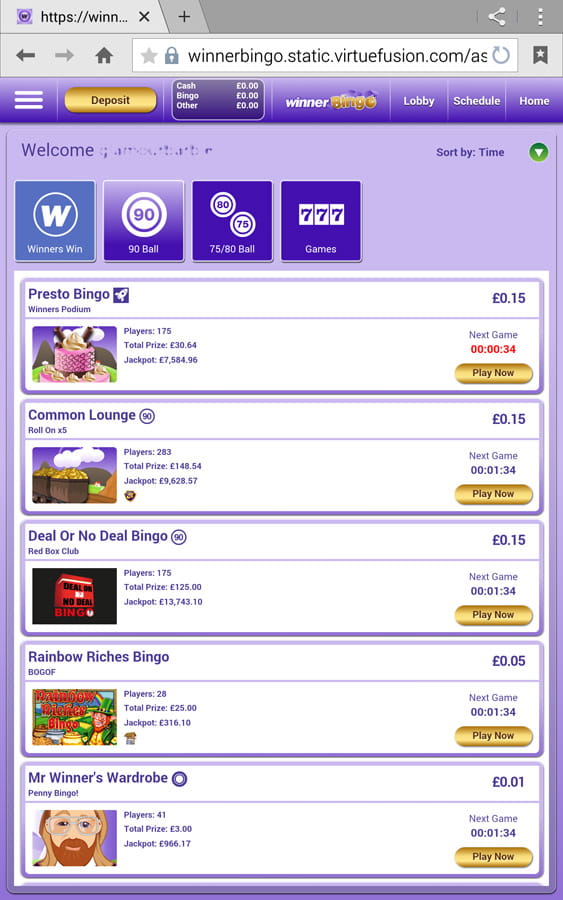The width and height of the screenshot is (563, 900).
Task: Choose the 90 Ball category tile
Action: pyautogui.click(x=143, y=221)
